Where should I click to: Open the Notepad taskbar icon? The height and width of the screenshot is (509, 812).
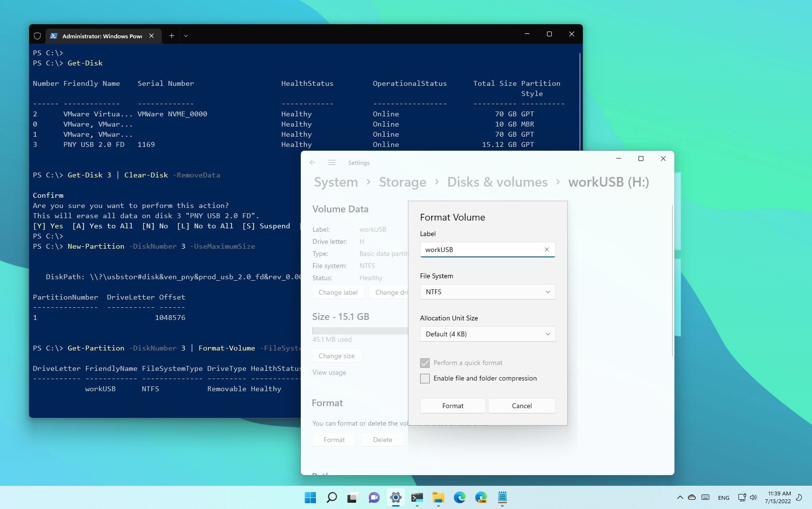(502, 498)
